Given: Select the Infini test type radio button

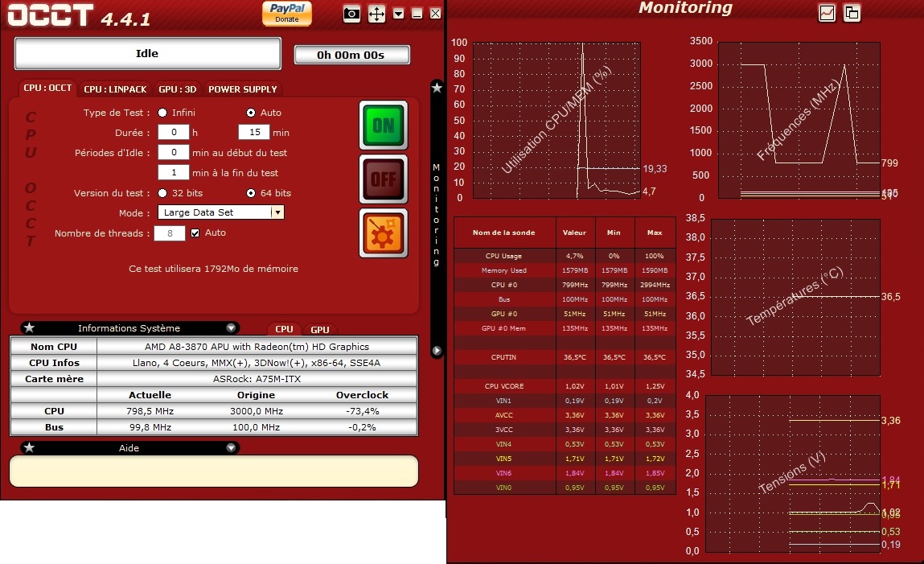Looking at the screenshot, I should click(162, 113).
